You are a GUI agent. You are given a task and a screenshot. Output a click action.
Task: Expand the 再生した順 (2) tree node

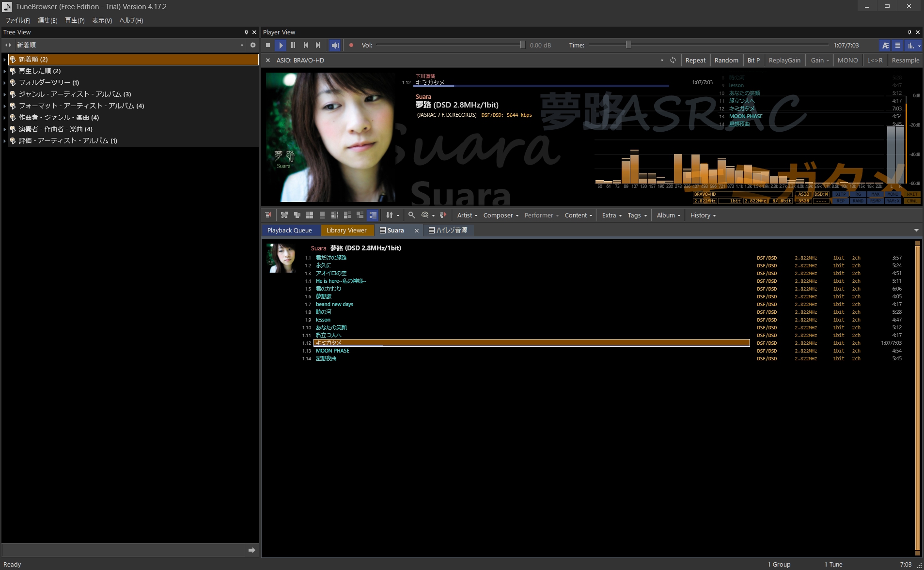click(5, 71)
